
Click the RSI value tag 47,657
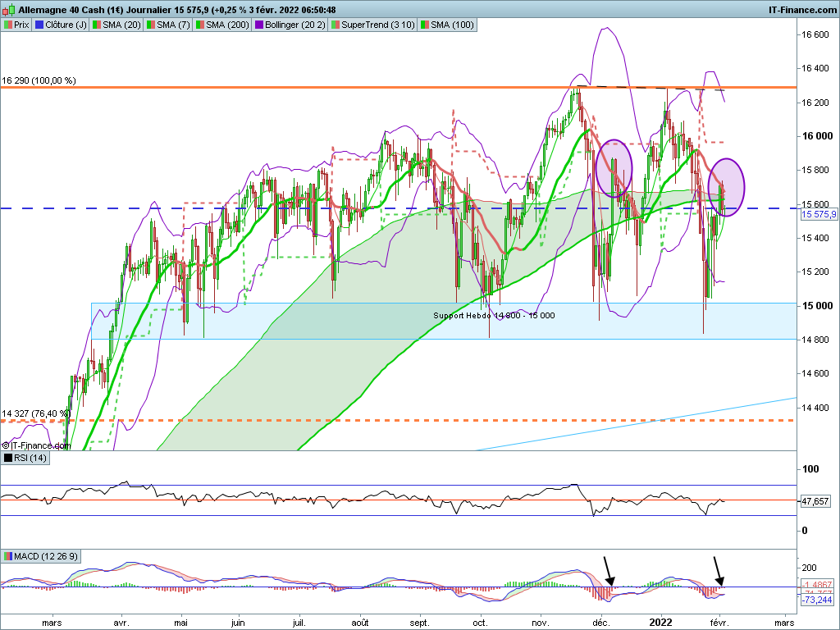pyautogui.click(x=815, y=501)
